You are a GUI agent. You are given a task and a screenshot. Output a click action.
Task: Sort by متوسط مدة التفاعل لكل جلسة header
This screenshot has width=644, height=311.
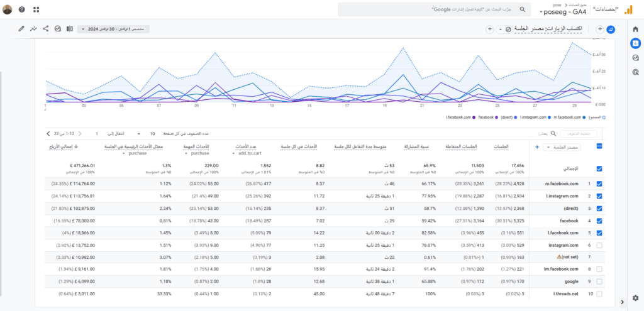coord(359,146)
